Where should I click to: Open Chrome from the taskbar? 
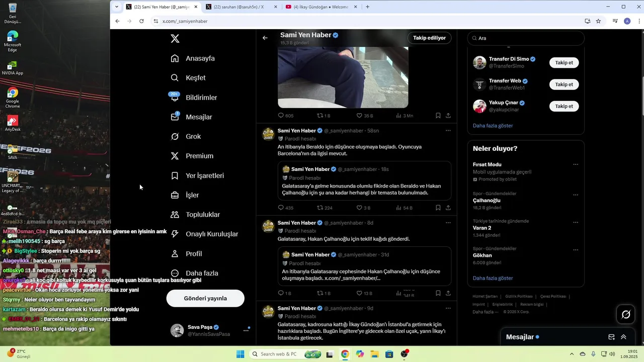(345, 354)
